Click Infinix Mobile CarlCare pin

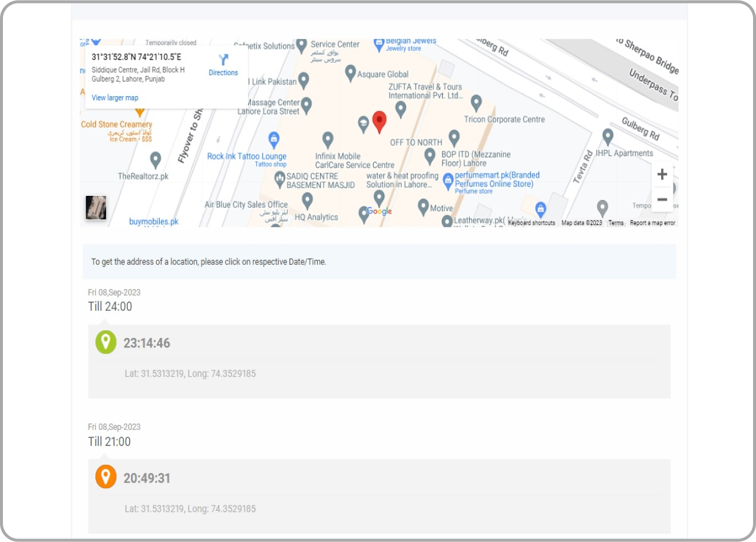[x=328, y=140]
